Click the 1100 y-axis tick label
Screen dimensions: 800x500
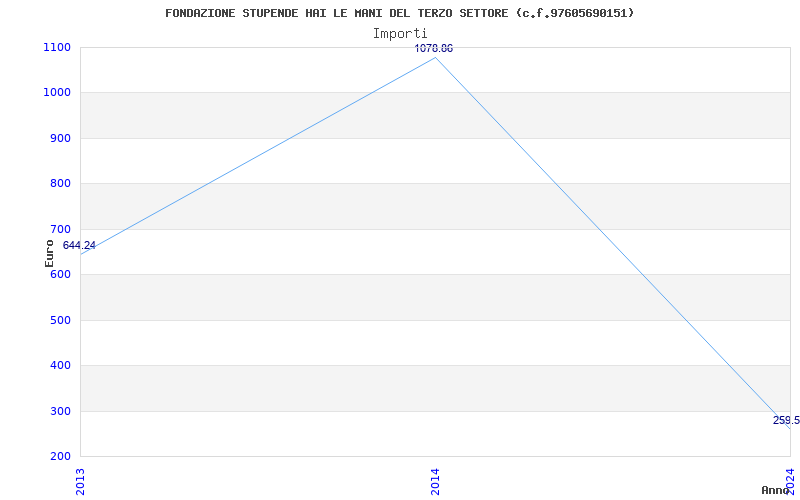point(57,47)
